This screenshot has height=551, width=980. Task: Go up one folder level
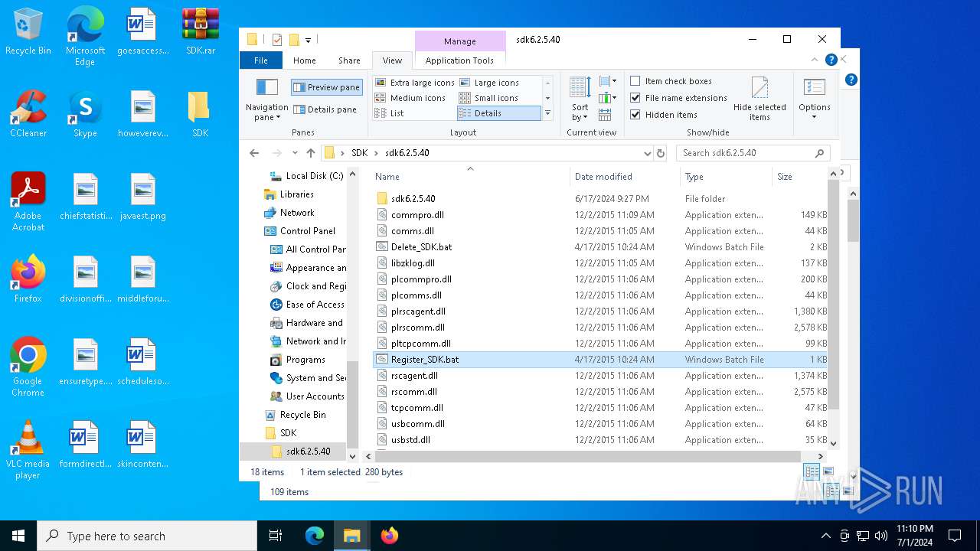(310, 153)
